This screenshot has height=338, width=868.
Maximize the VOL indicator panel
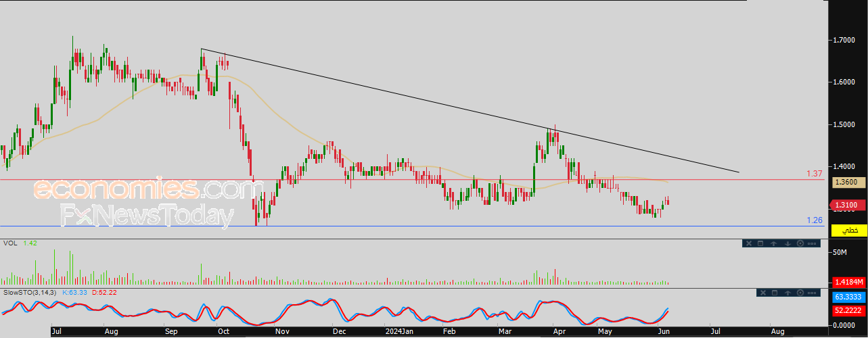pyautogui.click(x=760, y=243)
